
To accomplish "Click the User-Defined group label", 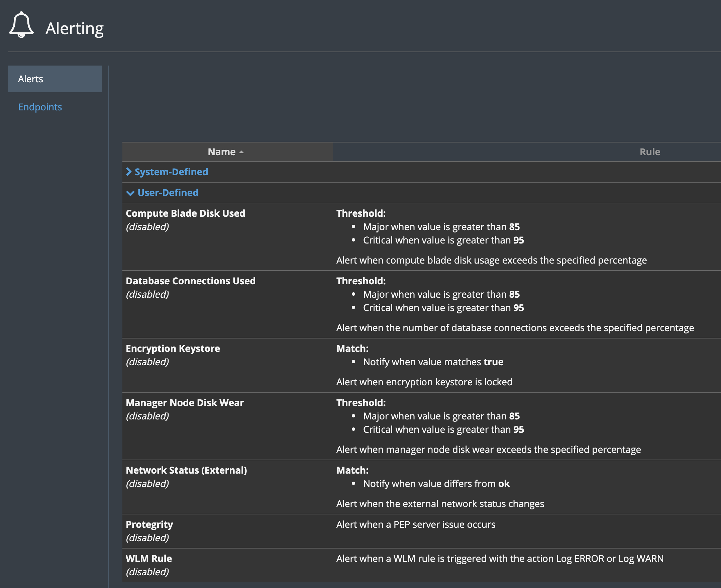I will click(168, 193).
